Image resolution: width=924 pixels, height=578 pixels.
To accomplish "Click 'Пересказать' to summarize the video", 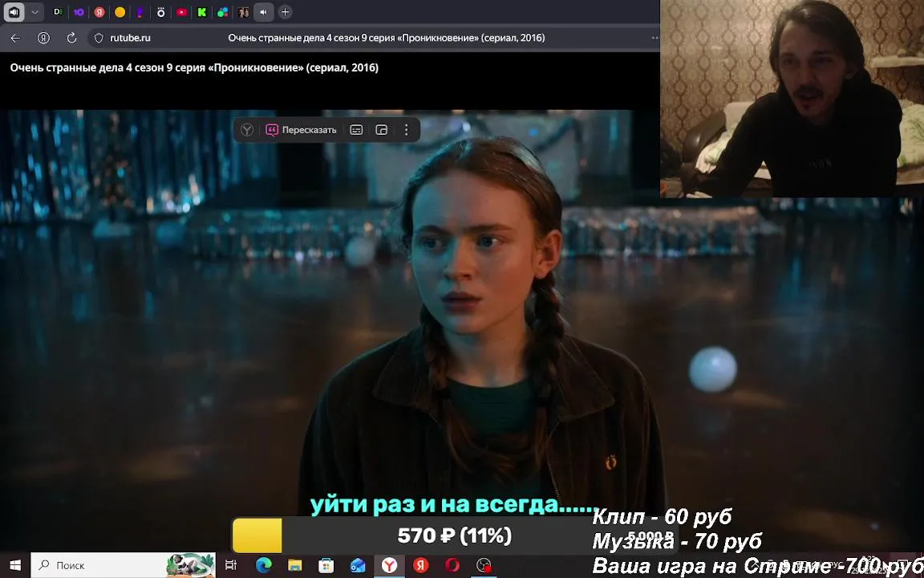I will click(x=301, y=130).
